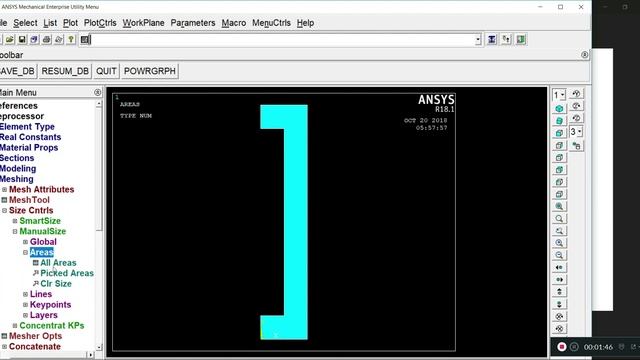Click the ANSYS Help question-mark icon
The height and width of the screenshot is (360, 640).
pyautogui.click(x=71, y=40)
